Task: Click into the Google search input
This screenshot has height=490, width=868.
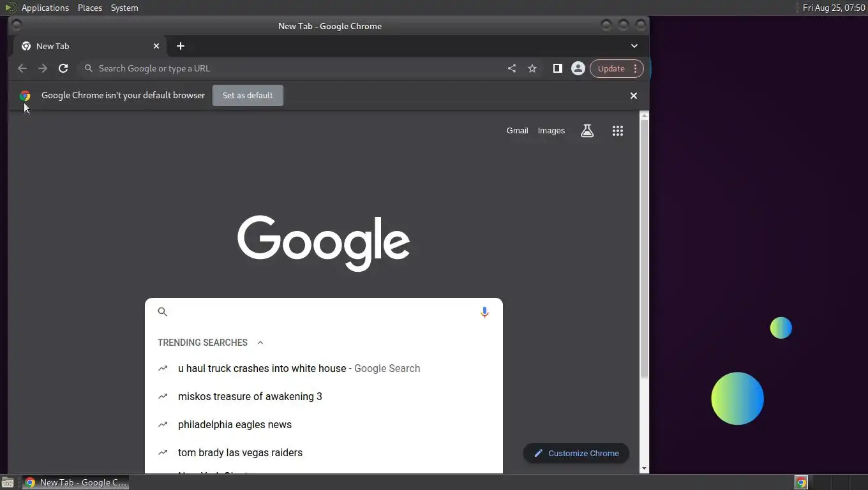Action: coord(322,312)
